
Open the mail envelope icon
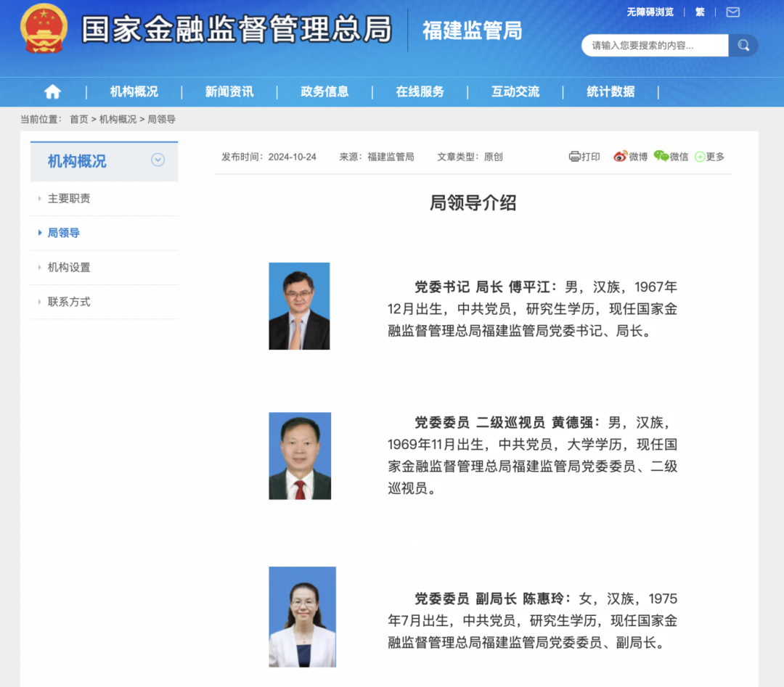(732, 12)
